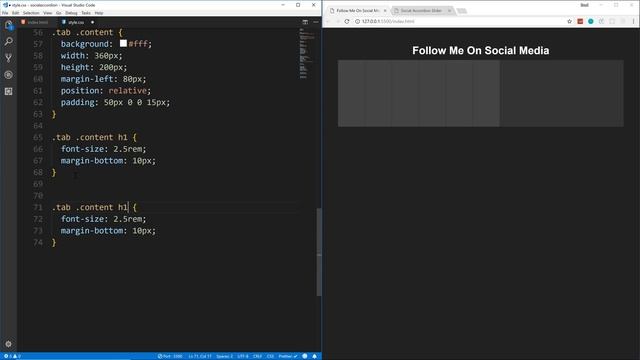The height and width of the screenshot is (360, 640).
Task: Open the Extensions view
Action: pos(9,91)
